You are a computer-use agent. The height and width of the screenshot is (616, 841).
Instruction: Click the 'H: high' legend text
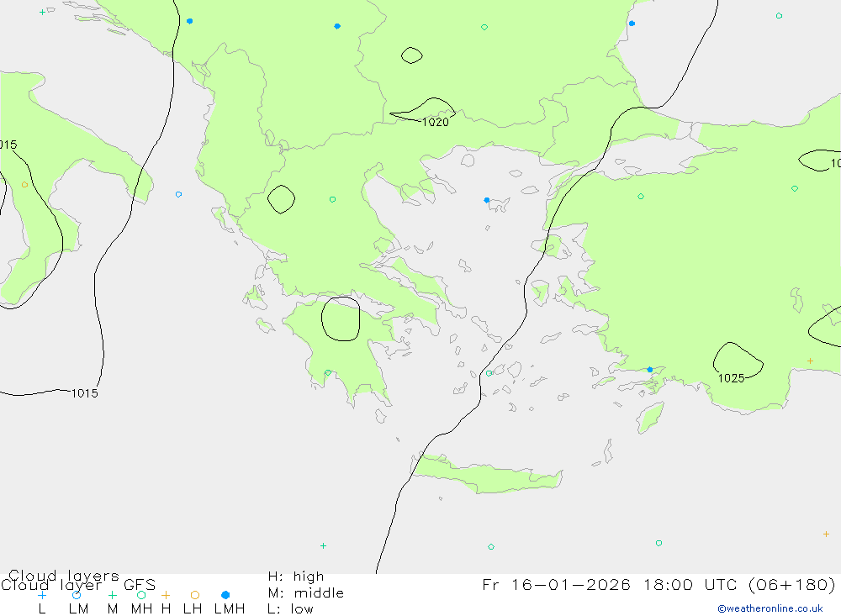click(295, 577)
